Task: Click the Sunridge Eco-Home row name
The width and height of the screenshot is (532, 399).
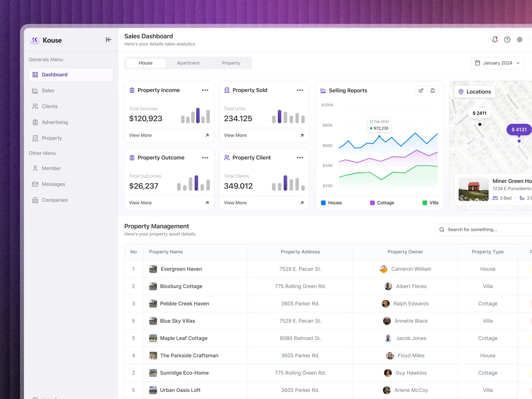Action: [184, 373]
